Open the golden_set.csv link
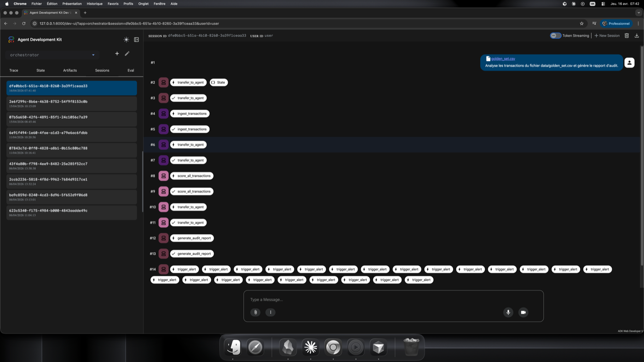Viewport: 644px width, 362px height. tap(503, 59)
